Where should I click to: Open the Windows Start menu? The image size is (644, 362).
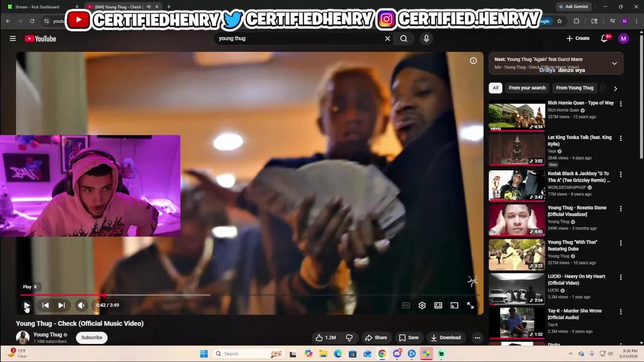coord(204,353)
